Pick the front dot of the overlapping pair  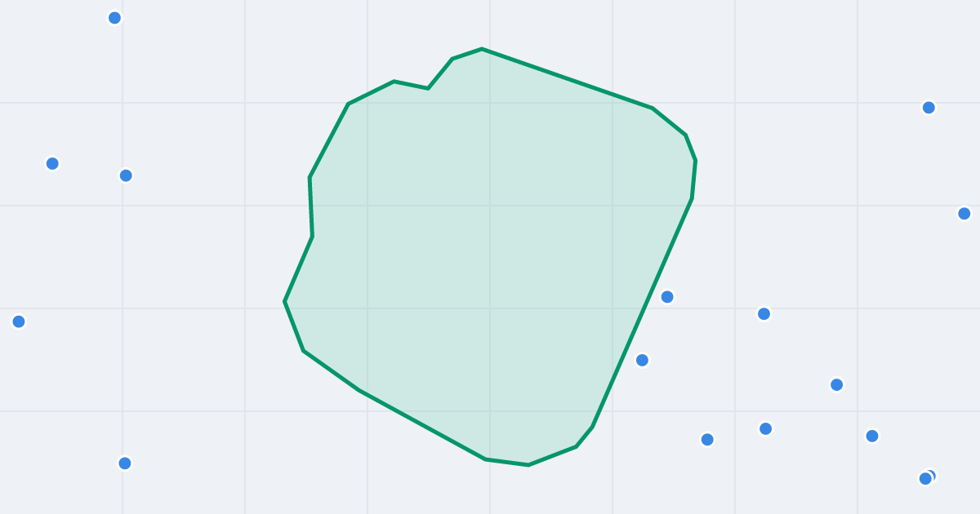point(925,479)
